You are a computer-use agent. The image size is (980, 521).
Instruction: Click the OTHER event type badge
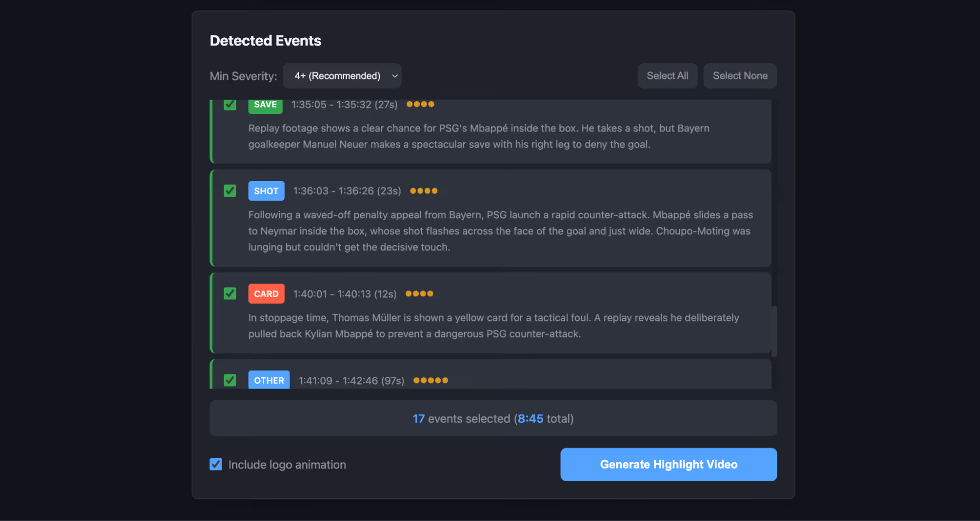[269, 380]
